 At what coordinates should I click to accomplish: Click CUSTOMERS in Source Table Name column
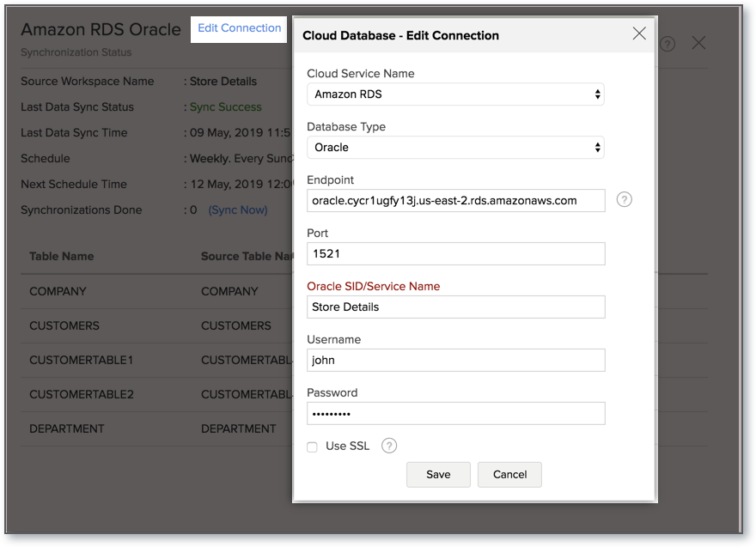coord(236,325)
